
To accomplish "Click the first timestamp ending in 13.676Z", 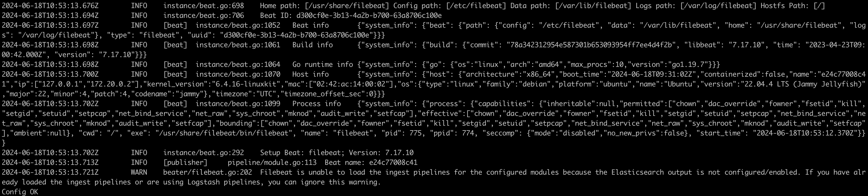I will click(50, 6).
